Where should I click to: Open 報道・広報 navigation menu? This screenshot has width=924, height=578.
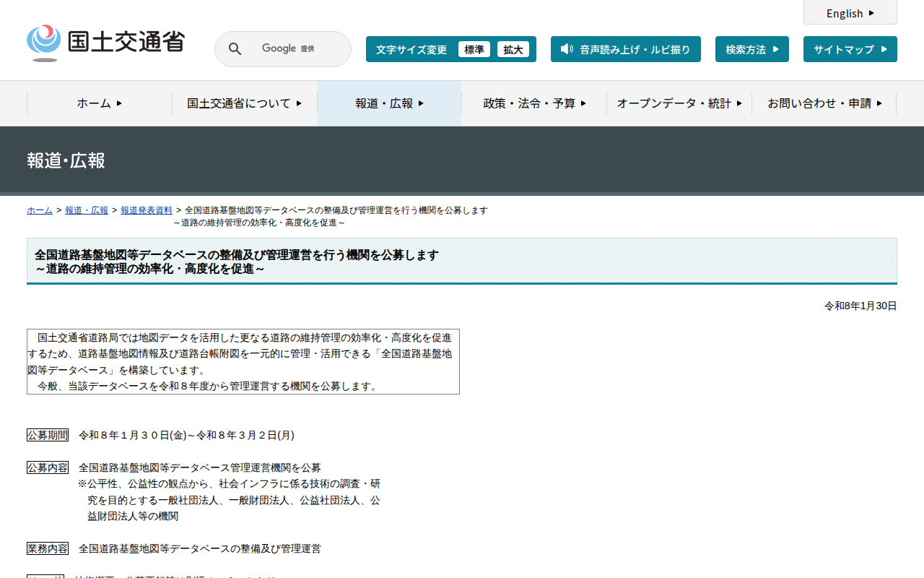pos(390,103)
